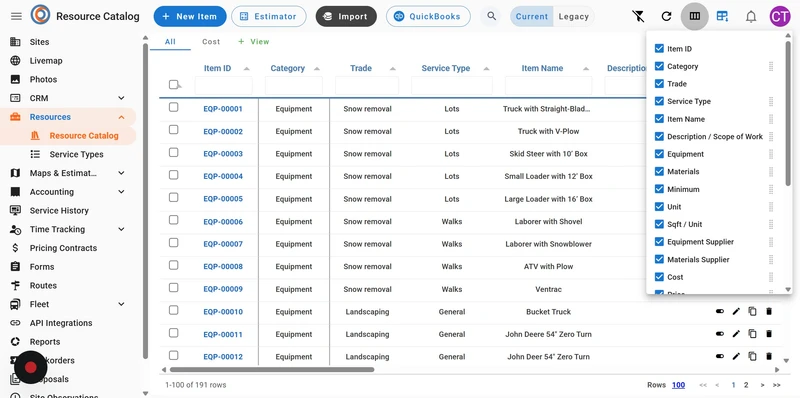Select the Legacy mode toggle
The image size is (800, 398).
573,16
